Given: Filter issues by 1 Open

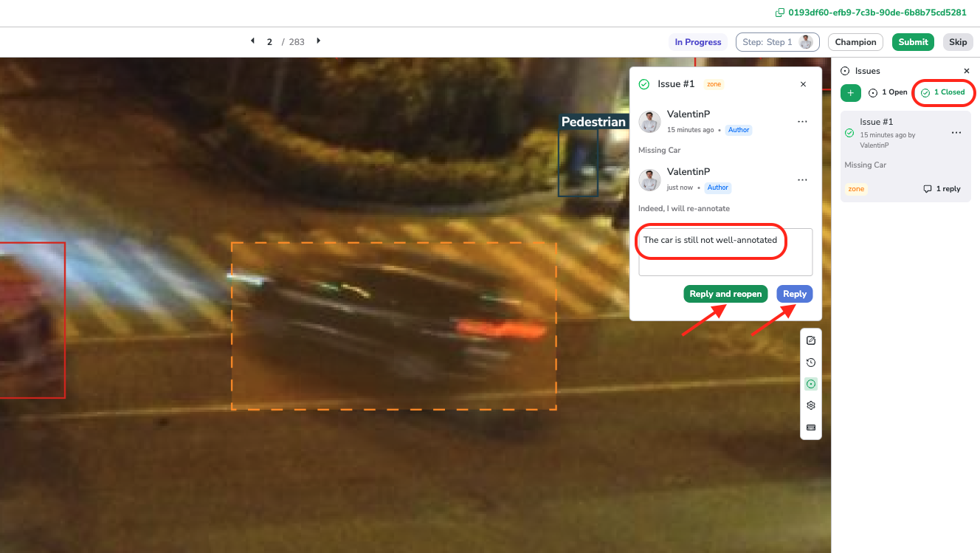Looking at the screenshot, I should 888,92.
